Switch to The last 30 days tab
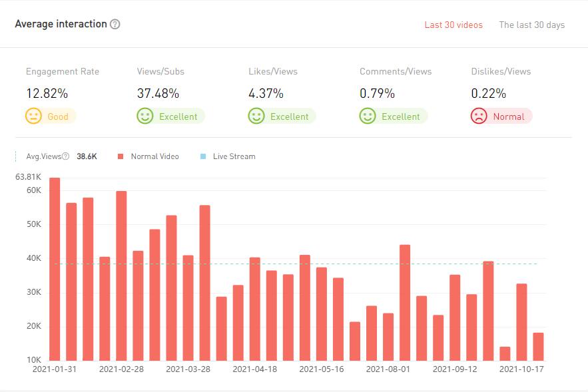This screenshot has height=392, width=588. [x=531, y=25]
